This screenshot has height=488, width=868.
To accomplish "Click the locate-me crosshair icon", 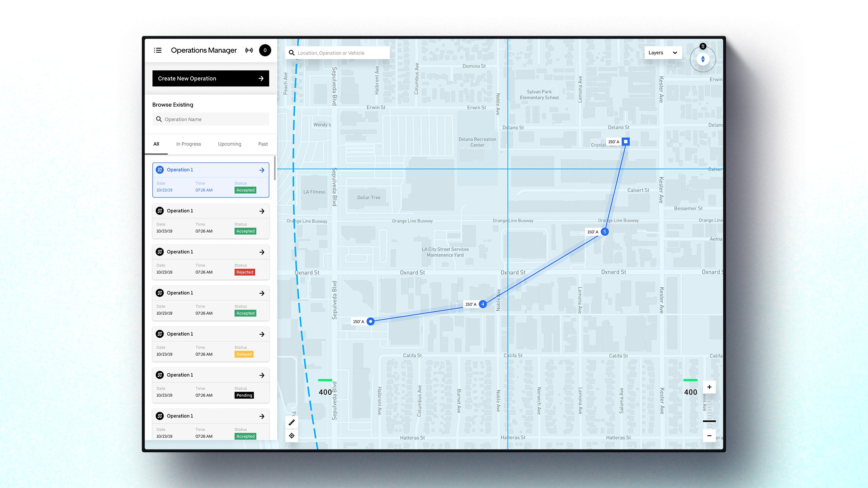I will point(292,436).
